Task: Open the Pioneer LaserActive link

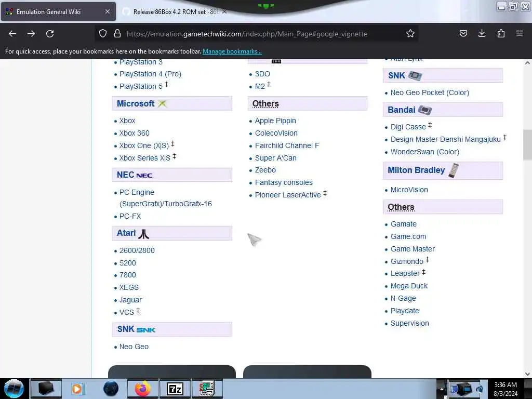Action: pos(288,195)
